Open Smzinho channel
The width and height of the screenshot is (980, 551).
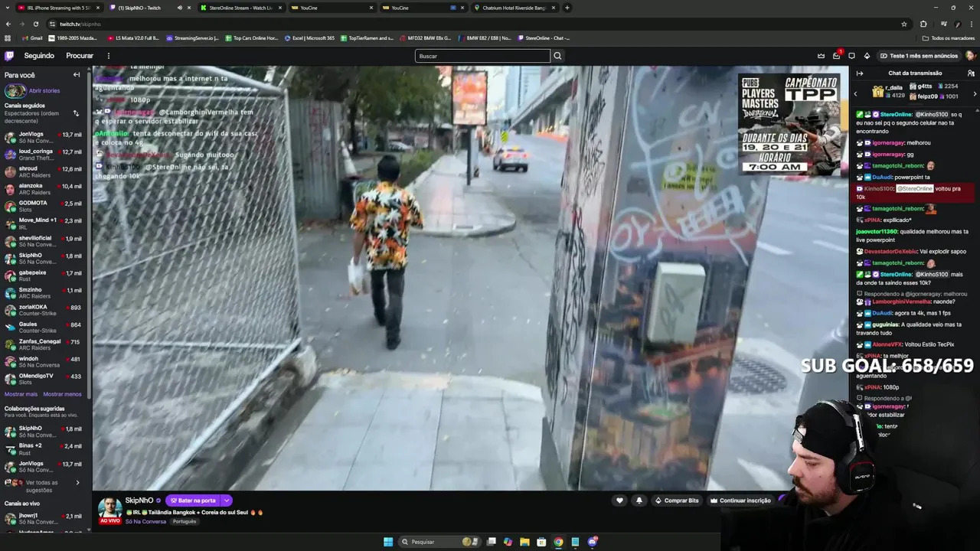click(x=44, y=293)
